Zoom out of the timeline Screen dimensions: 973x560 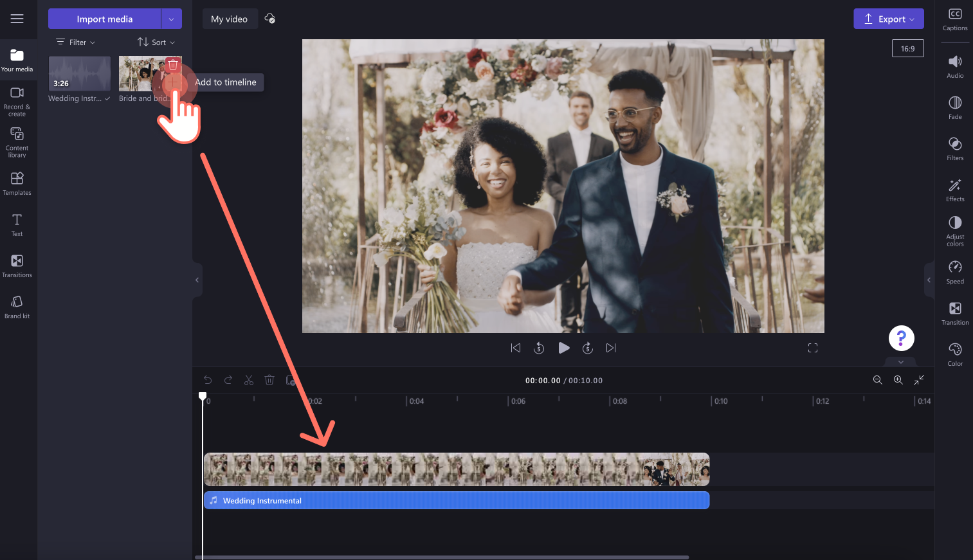(877, 380)
